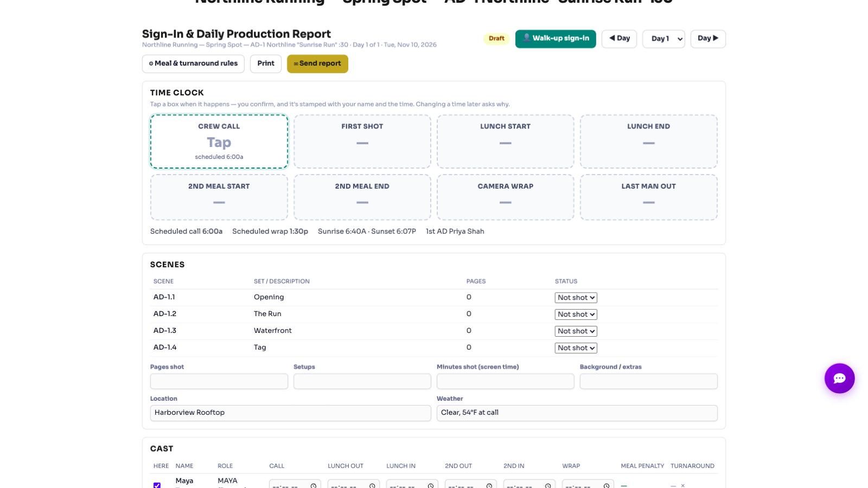Image resolution: width=868 pixels, height=488 pixels.
Task: Open Meal & turnaround rules
Action: pyautogui.click(x=193, y=63)
